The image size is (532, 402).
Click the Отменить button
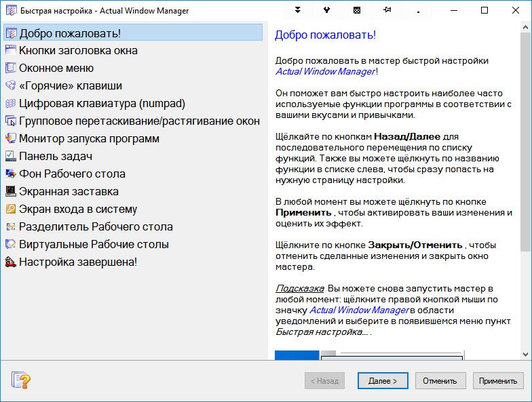(440, 381)
